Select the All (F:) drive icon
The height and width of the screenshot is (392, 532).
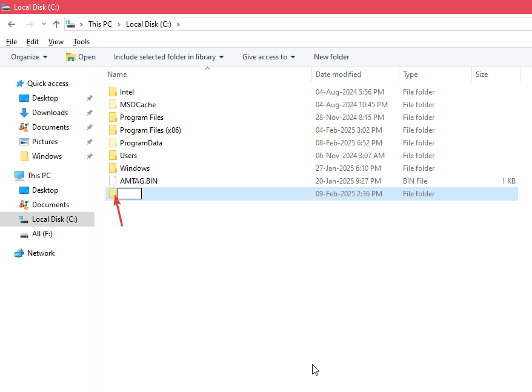24,234
